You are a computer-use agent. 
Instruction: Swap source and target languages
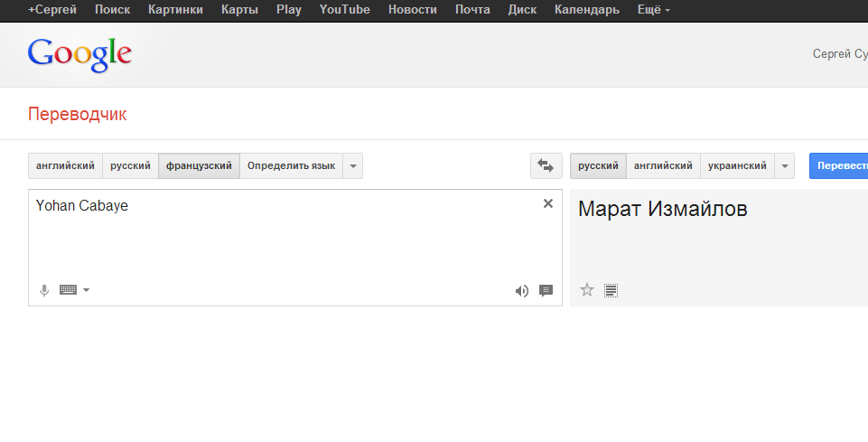(x=546, y=165)
